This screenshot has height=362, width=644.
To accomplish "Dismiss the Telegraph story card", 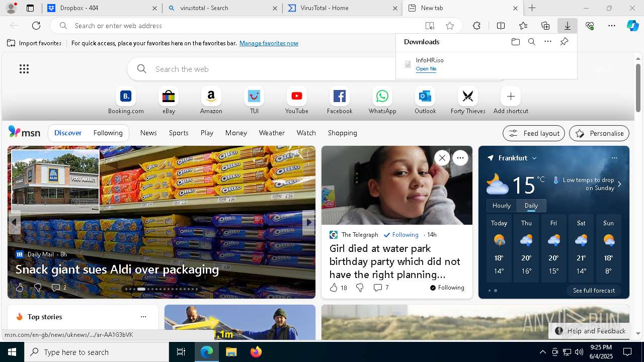I will click(442, 158).
